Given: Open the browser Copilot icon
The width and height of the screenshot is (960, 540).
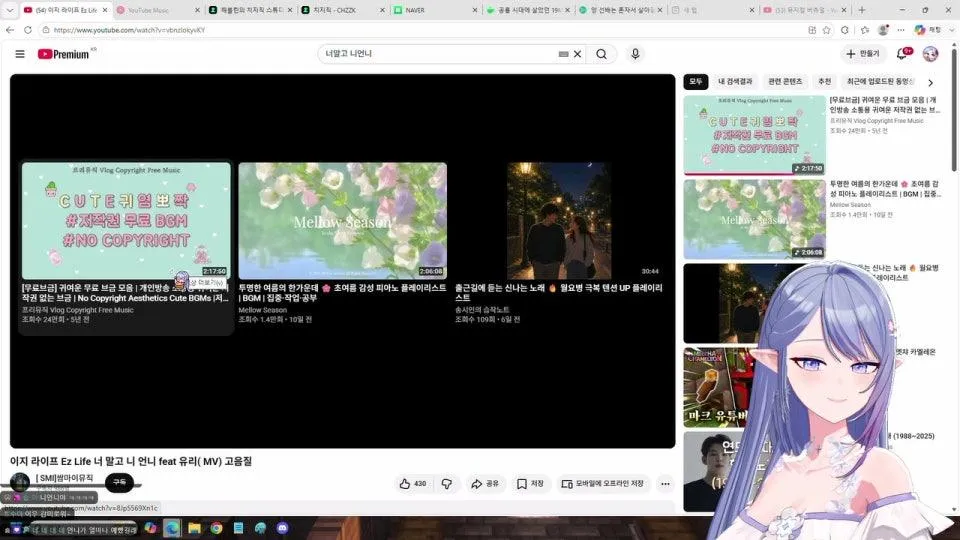Looking at the screenshot, I should click(x=920, y=29).
